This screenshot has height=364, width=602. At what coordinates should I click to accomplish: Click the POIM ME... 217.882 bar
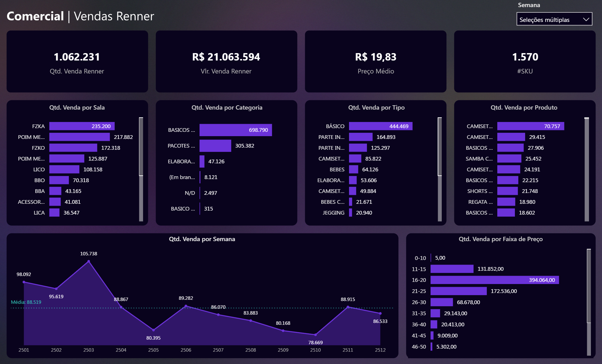pos(79,137)
